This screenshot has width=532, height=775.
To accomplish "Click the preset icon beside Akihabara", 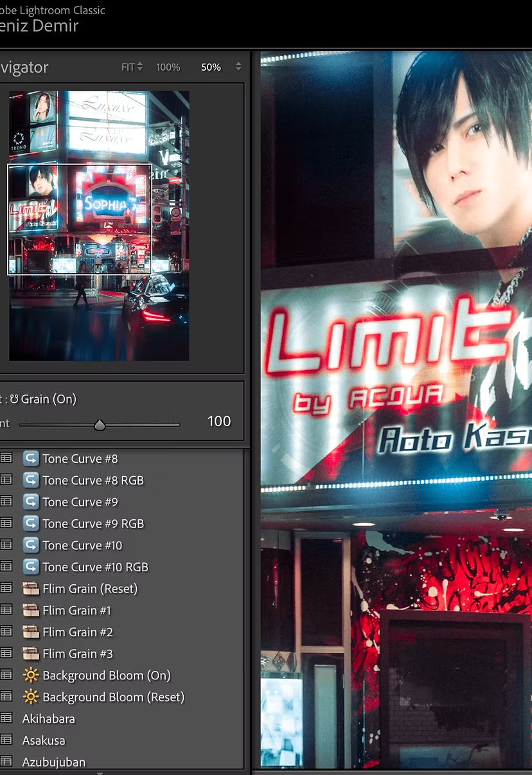I will pyautogui.click(x=6, y=719).
